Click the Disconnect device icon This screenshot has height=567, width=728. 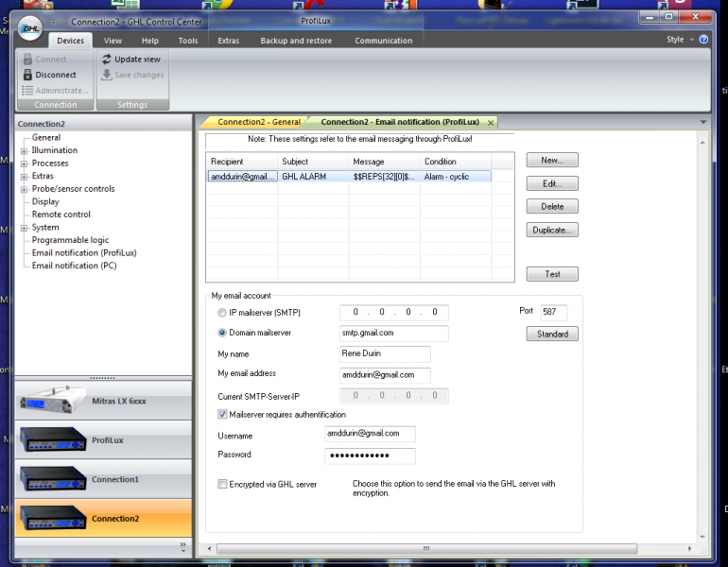pyautogui.click(x=27, y=75)
